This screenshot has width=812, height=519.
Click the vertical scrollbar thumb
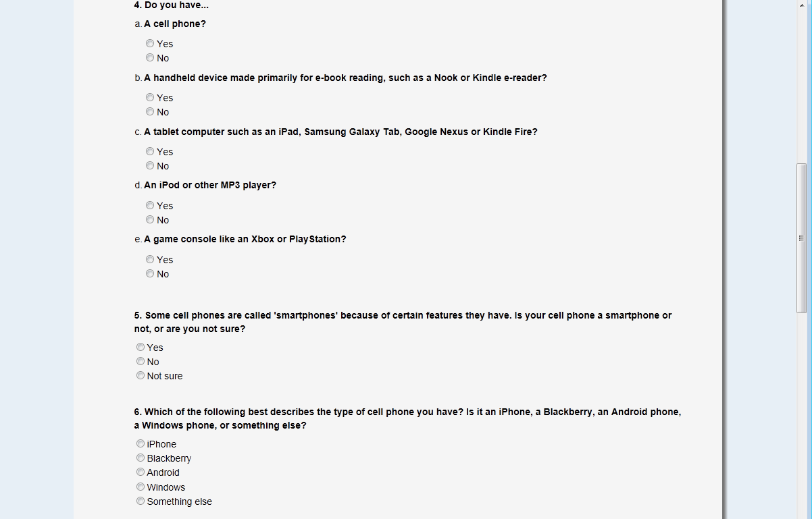tap(801, 238)
